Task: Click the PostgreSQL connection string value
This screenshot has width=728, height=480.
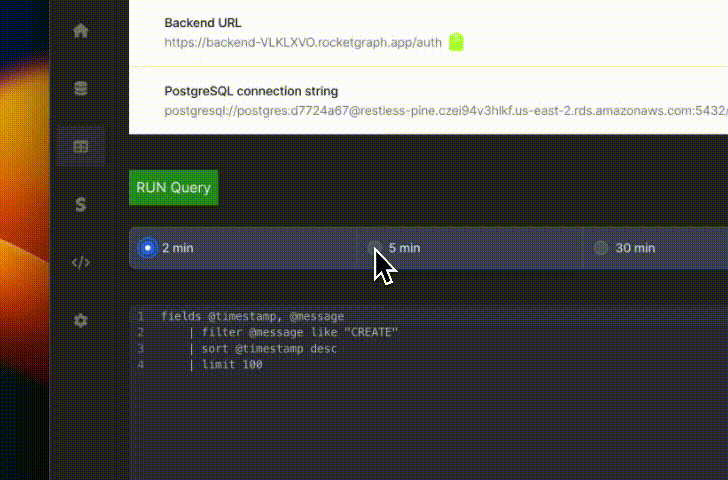Action: [x=446, y=111]
